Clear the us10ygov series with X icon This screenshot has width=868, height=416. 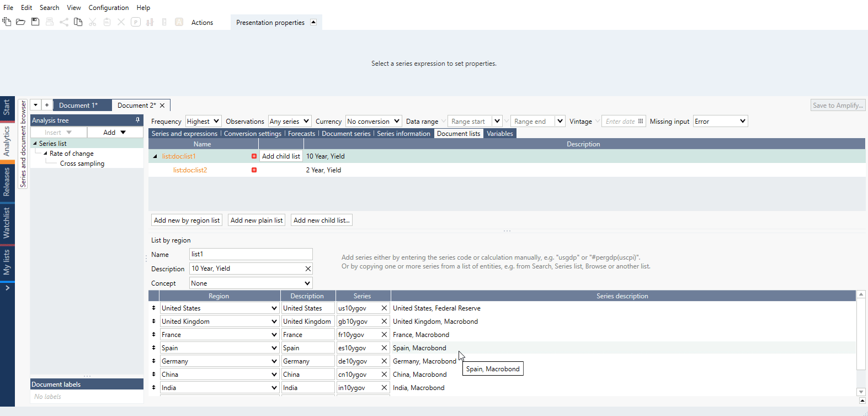coord(384,308)
